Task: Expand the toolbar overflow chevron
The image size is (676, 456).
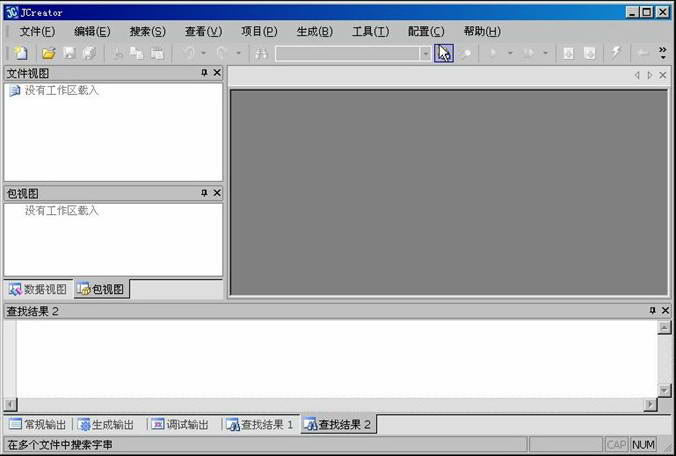Action: click(663, 53)
